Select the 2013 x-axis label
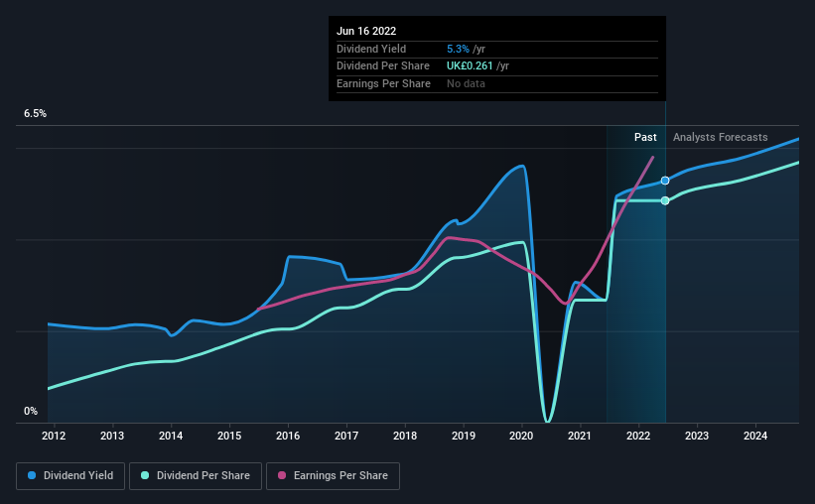The width and height of the screenshot is (815, 504). point(112,436)
